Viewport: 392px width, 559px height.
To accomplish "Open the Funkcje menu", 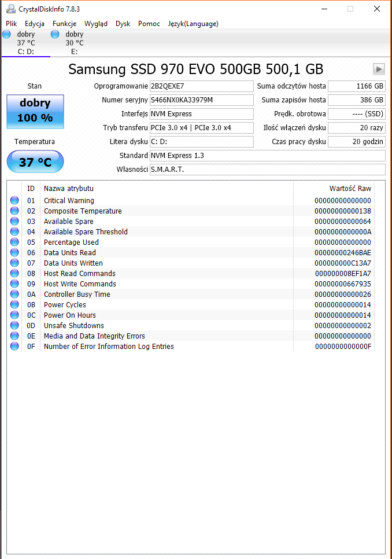I will 64,24.
